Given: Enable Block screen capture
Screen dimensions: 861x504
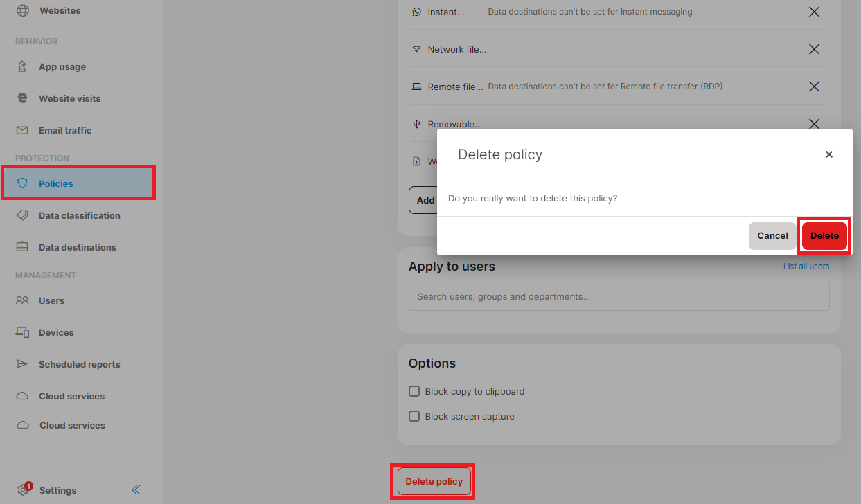Looking at the screenshot, I should click(414, 415).
